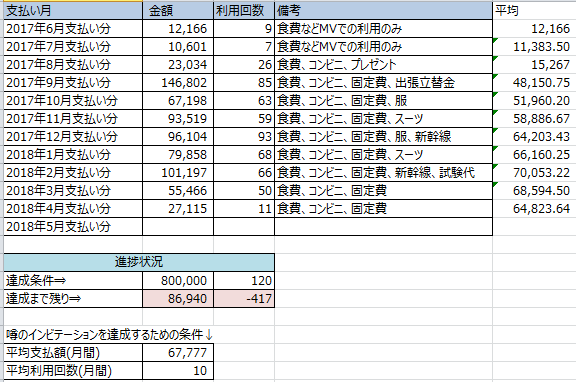Click the empty 金額 cell for 2018年5月
Image resolution: width=576 pixels, height=382 pixels.
(178, 227)
